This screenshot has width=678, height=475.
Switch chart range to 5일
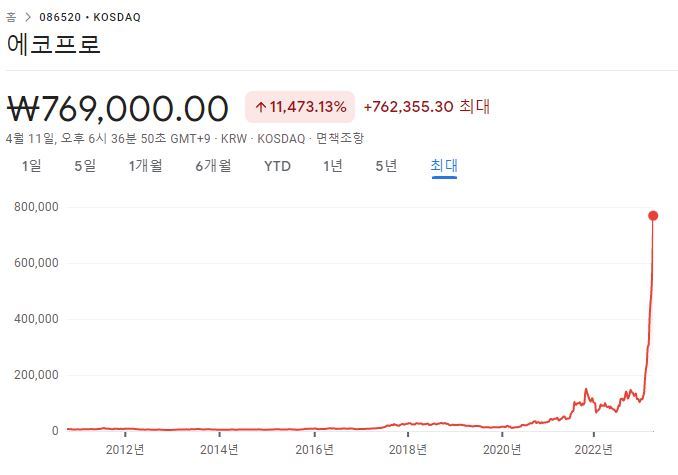click(x=85, y=166)
